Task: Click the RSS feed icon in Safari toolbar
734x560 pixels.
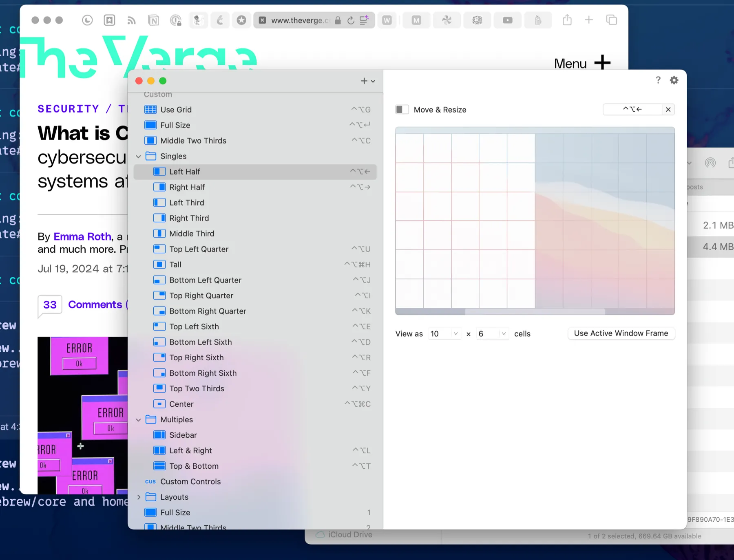Action: [131, 20]
